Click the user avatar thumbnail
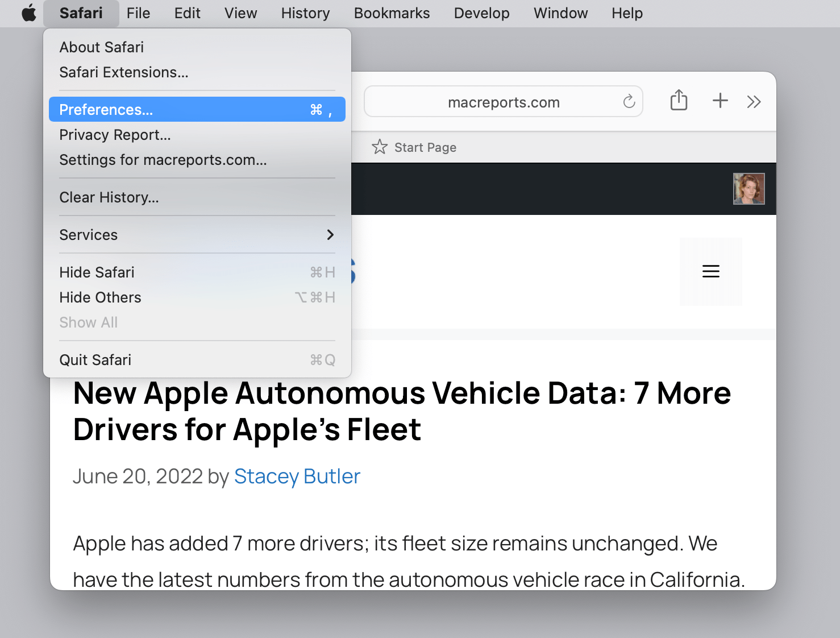 748,189
